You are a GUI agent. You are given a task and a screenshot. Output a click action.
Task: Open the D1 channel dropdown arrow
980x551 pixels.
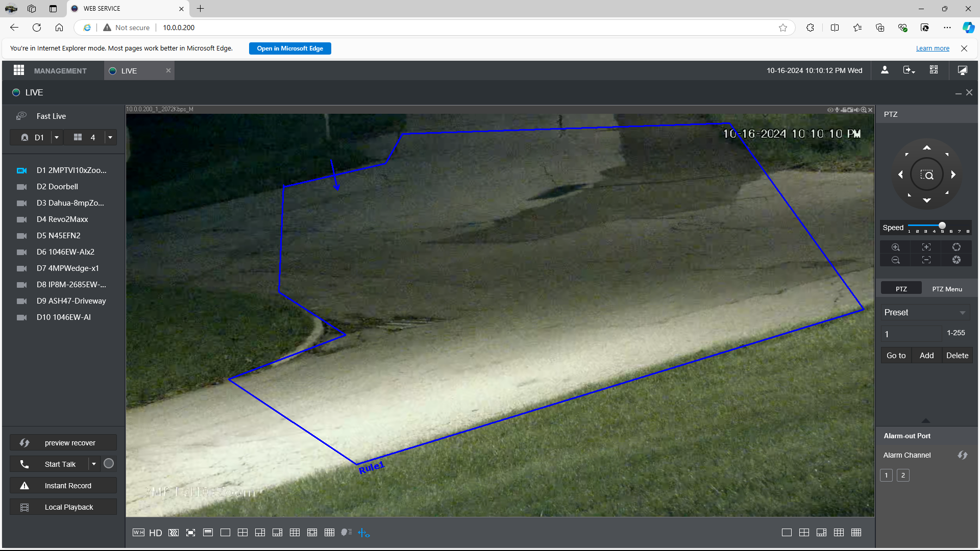point(57,137)
